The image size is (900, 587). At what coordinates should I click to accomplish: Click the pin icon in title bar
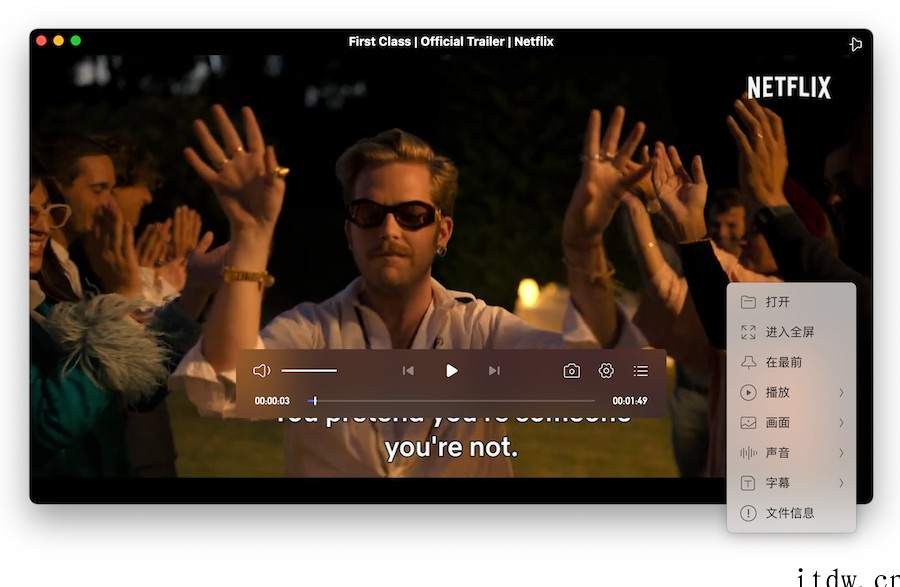855,44
